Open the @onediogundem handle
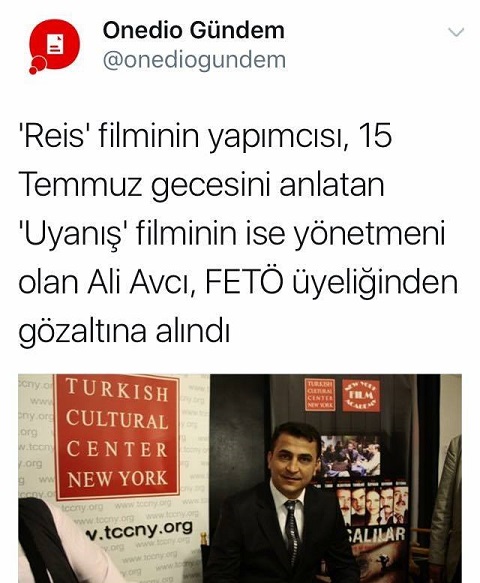The image size is (480, 583). click(194, 60)
